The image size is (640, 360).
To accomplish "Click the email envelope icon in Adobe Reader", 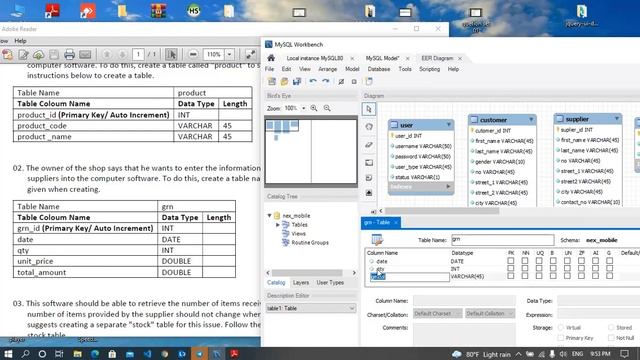I will [85, 54].
